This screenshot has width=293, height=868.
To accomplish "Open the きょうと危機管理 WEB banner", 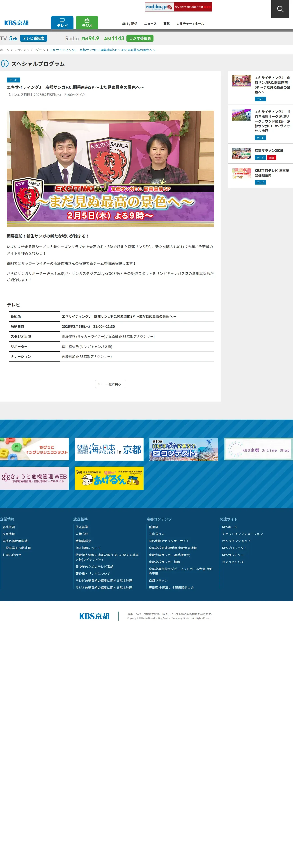I will click(x=34, y=478).
